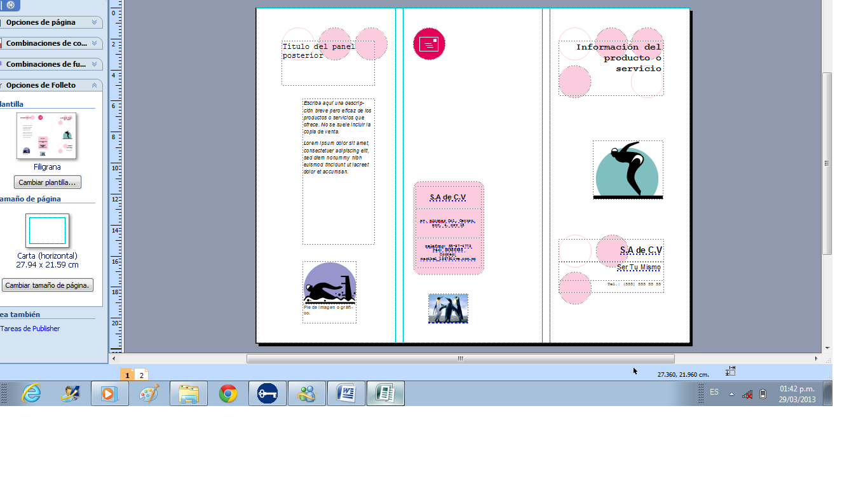Launch Internet Explorer from the taskbar
This screenshot has height=488, width=868.
[x=30, y=393]
